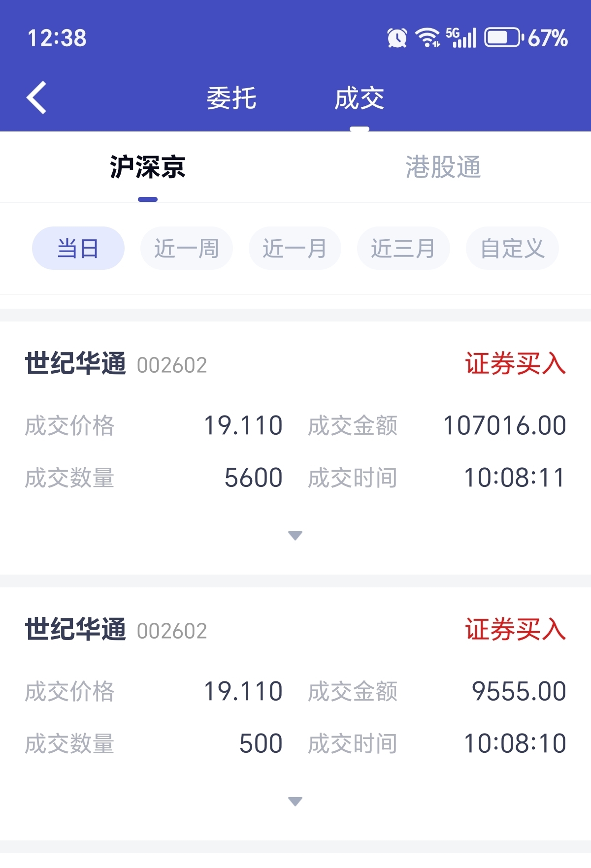Tap the alarm clock status icon
Viewport: 591px width, 868px height.
[397, 38]
